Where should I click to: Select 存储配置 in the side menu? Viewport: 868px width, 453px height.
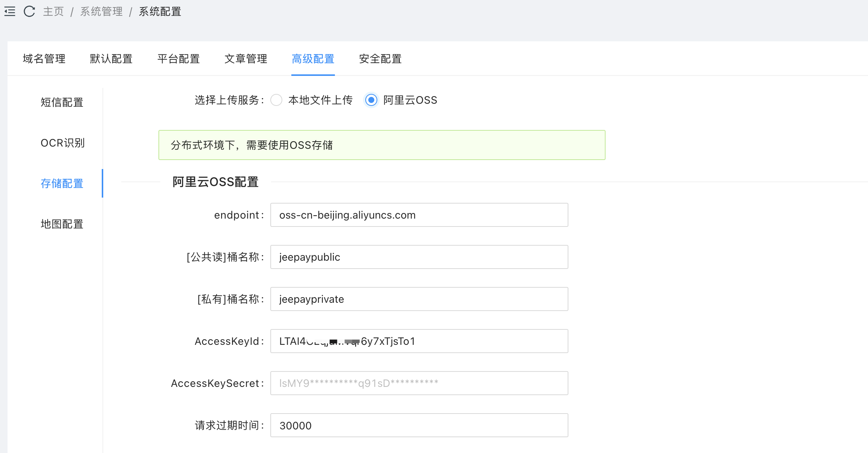pyautogui.click(x=62, y=183)
